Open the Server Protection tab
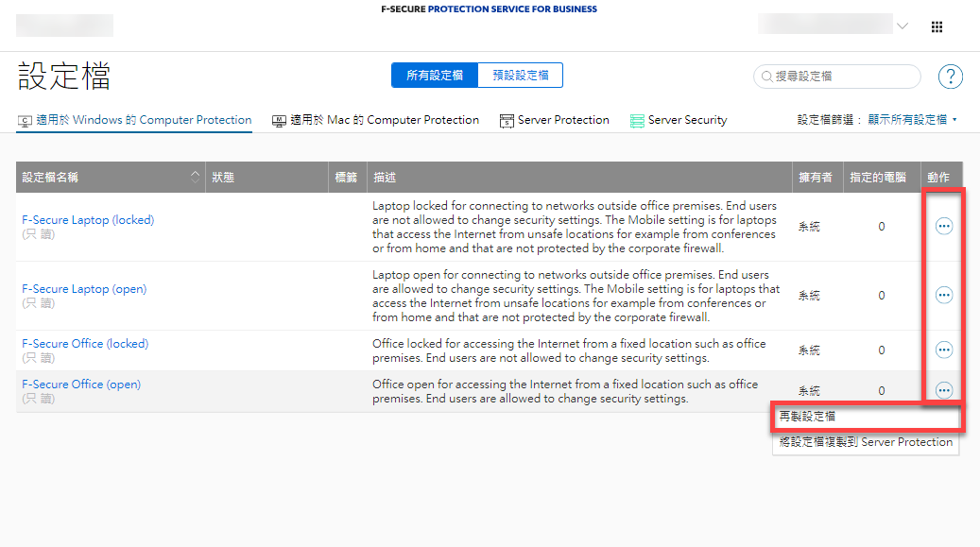The image size is (980, 547). click(x=554, y=120)
